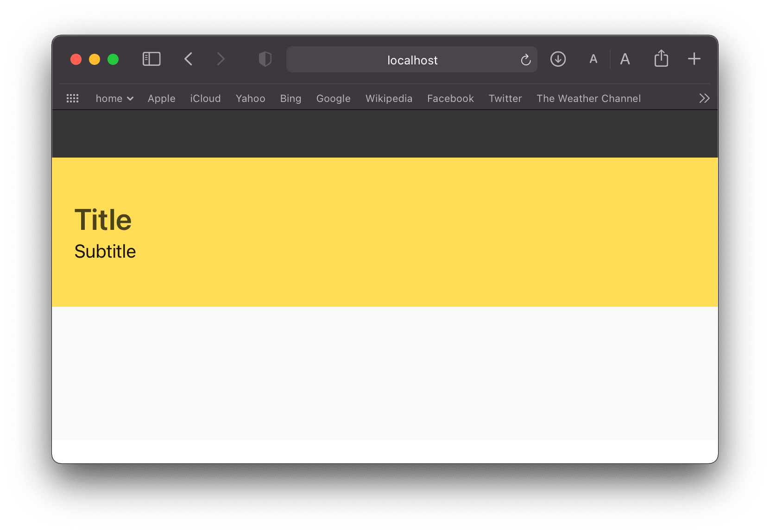The height and width of the screenshot is (532, 770).
Task: Open the Twitter bookmark
Action: [505, 98]
